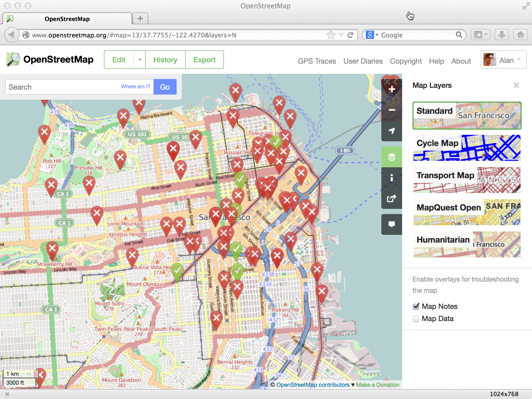Click the Go search button
Screen dimensions: 532x399
165,87
